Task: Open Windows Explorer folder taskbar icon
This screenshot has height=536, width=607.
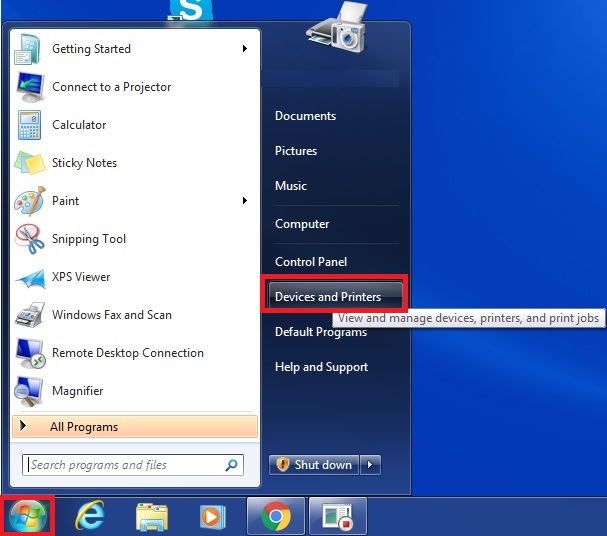Action: pos(152,516)
